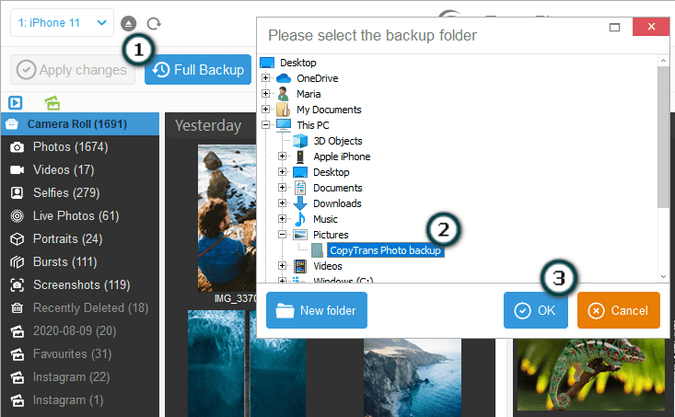
Task: Select the coastal cliffs photo thumbnail
Action: coord(412,378)
